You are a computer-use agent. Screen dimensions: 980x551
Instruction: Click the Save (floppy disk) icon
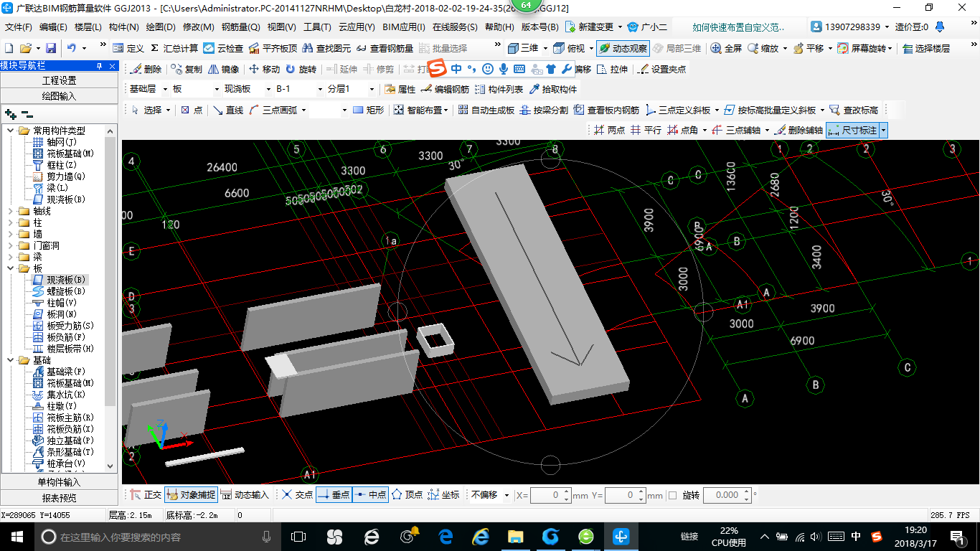51,48
